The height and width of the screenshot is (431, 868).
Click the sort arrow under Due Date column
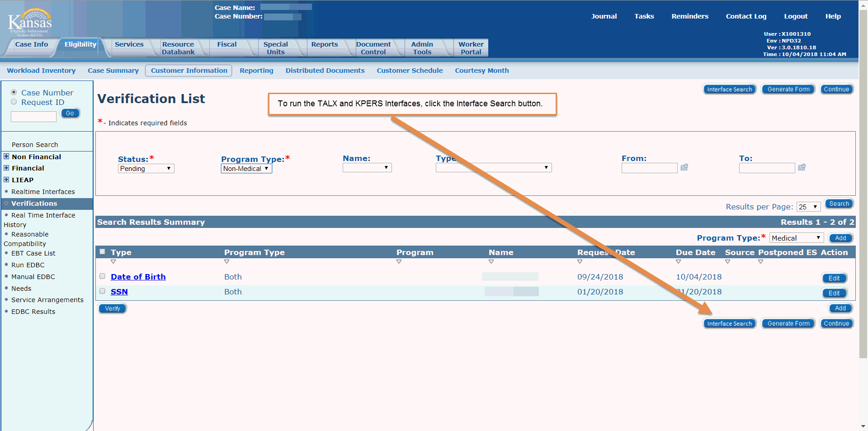(678, 262)
